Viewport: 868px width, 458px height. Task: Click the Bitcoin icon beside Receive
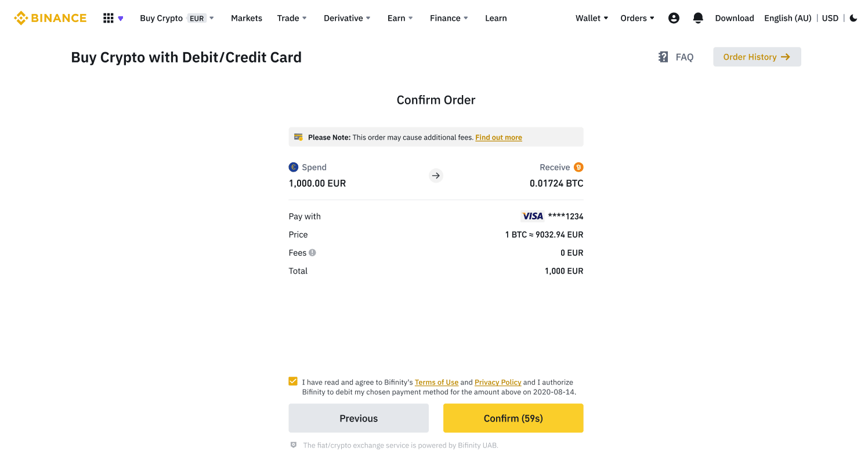coord(578,167)
